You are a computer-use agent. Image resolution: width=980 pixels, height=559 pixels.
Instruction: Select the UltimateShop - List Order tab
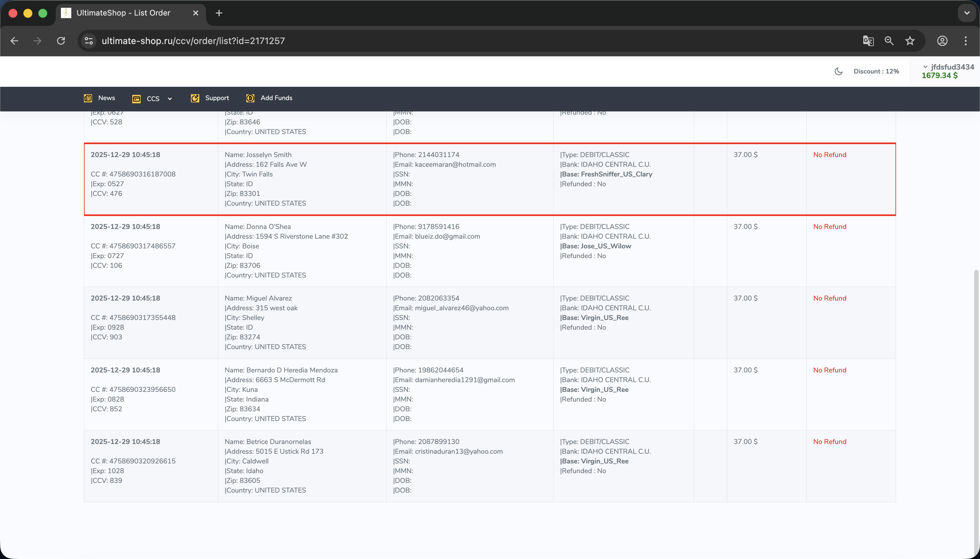(123, 13)
